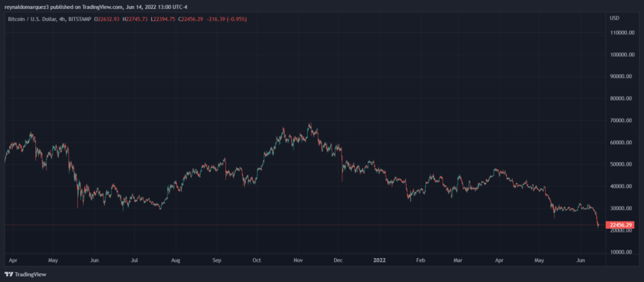The height and width of the screenshot is (282, 644).
Task: Click the 10000.00 price axis level
Action: pos(620,252)
